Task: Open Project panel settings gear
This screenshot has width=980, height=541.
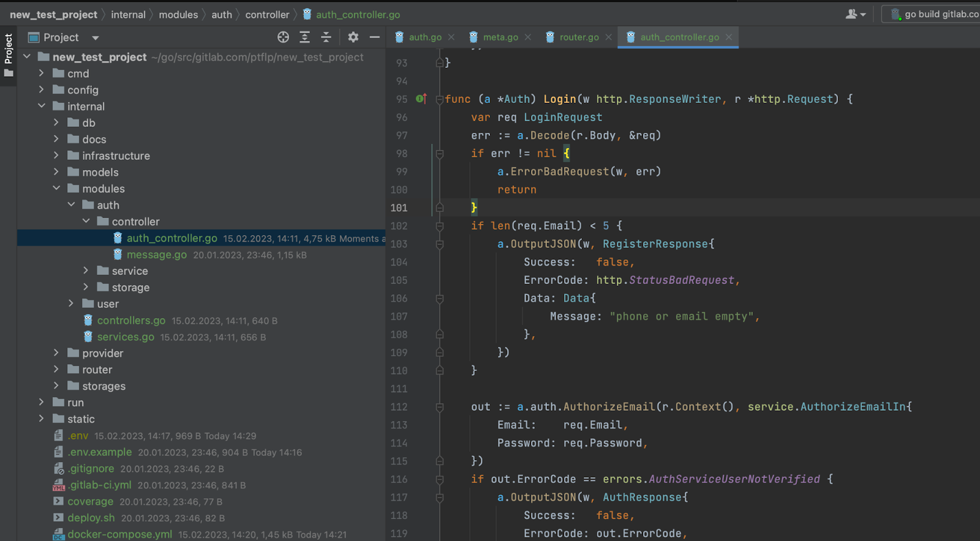Action: tap(353, 37)
